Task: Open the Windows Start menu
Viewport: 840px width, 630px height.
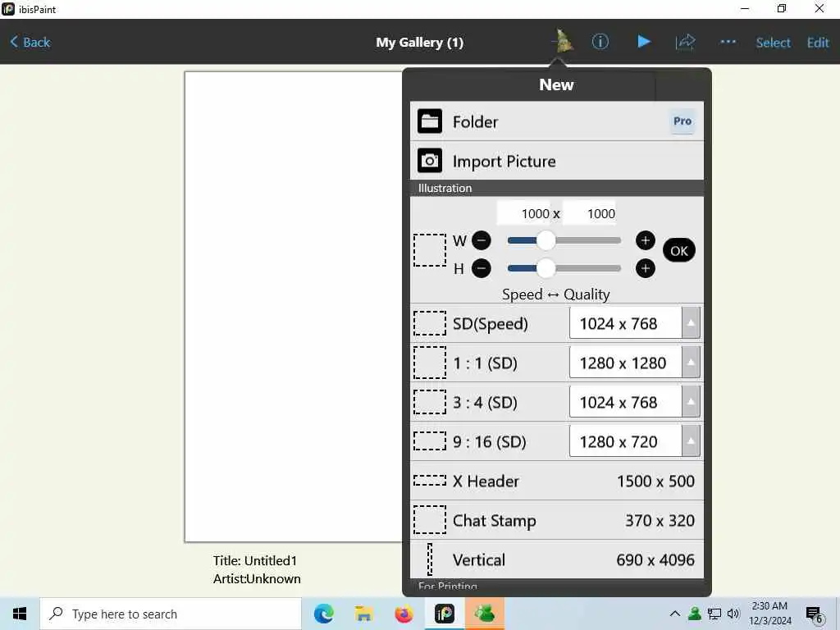Action: coord(20,614)
